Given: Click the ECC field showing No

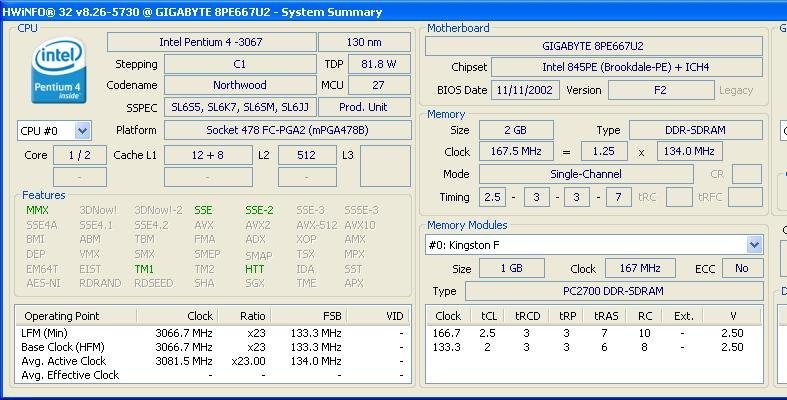Looking at the screenshot, I should click(x=742, y=269).
